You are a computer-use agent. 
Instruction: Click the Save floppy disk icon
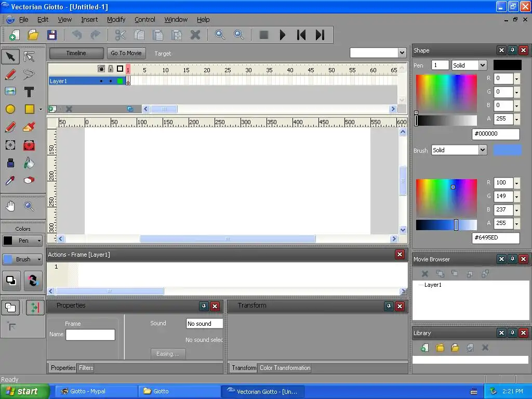[52, 35]
